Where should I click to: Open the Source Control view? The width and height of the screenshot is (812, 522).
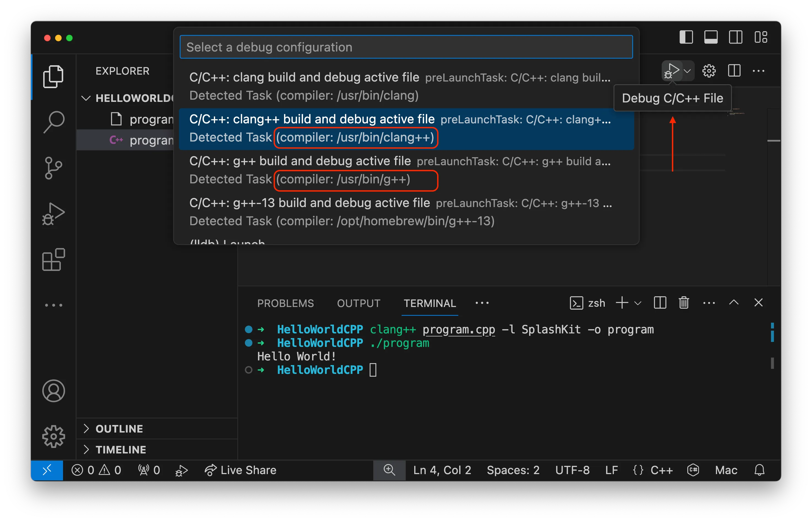[x=53, y=168]
